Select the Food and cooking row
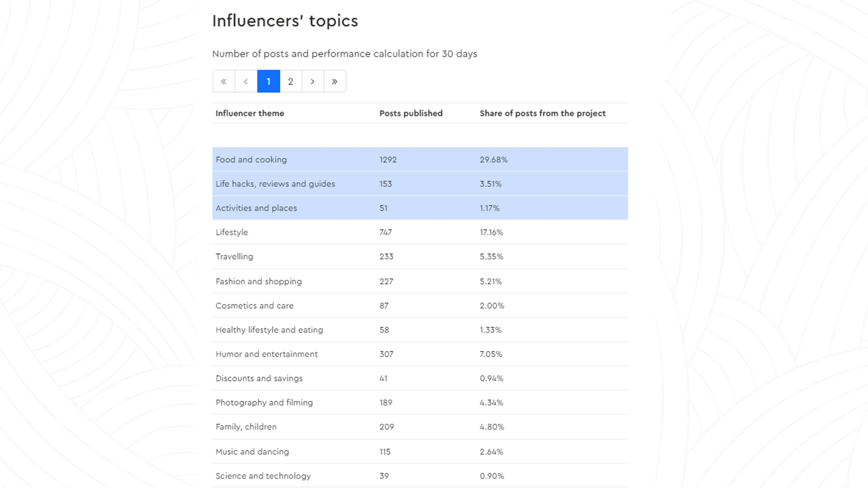Viewport: 868px width, 488px height. (251, 160)
